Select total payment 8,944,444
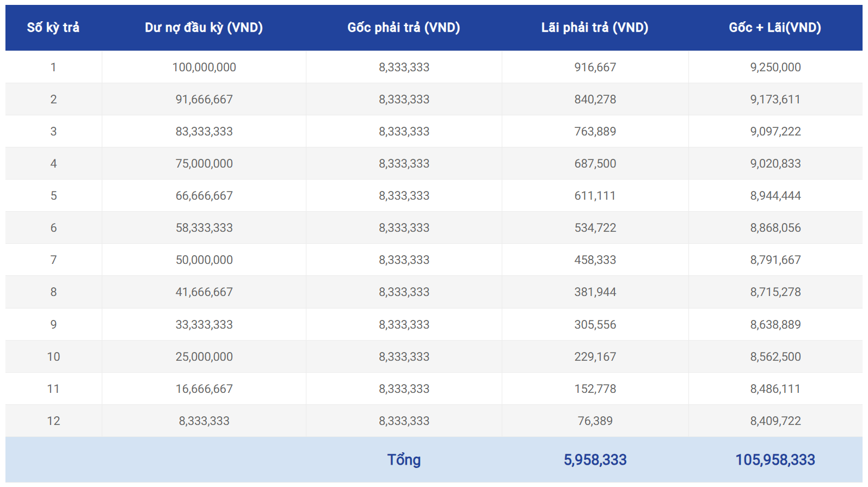 pos(775,195)
